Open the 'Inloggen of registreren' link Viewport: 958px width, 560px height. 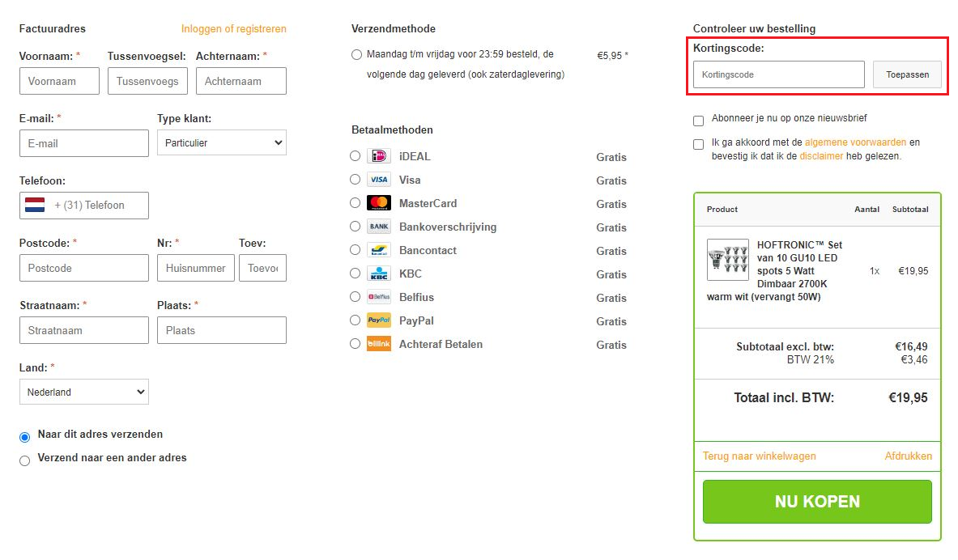[x=233, y=29]
